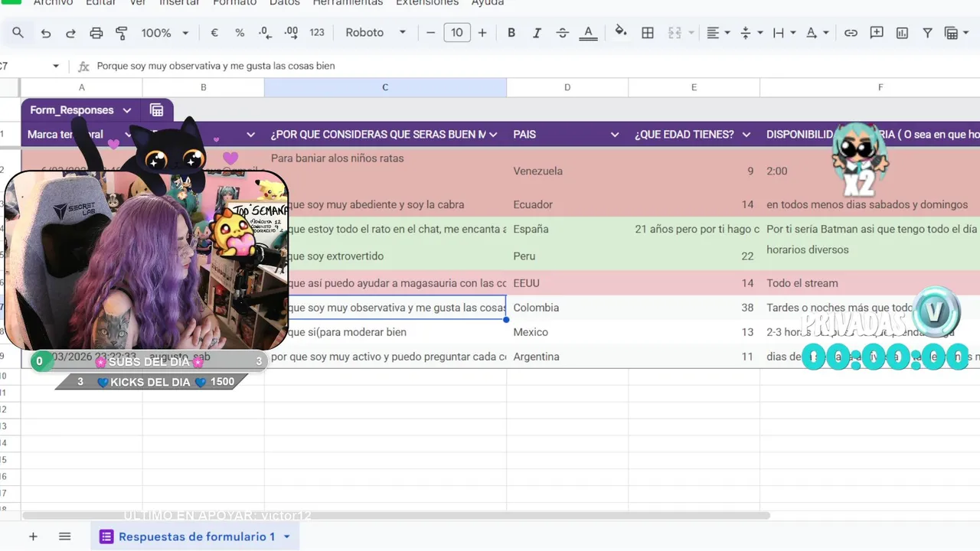This screenshot has height=551, width=980.
Task: Select the España cell
Action: [567, 230]
